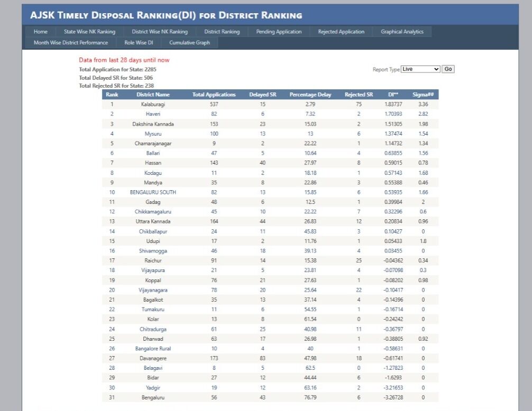View the Rejected Application page
This screenshot has width=532, height=411.
tap(341, 32)
